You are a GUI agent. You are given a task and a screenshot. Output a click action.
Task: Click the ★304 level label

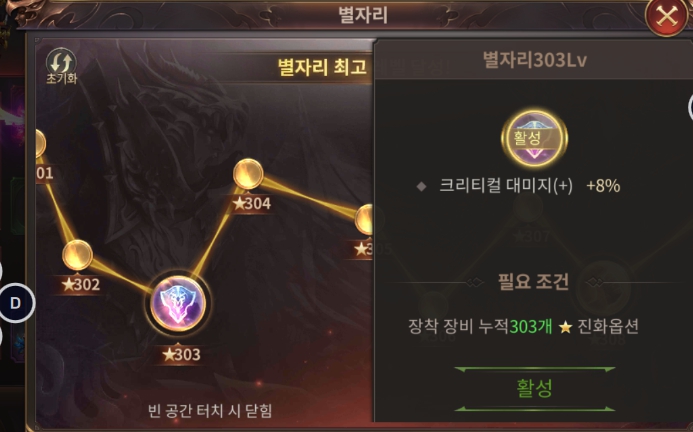251,203
